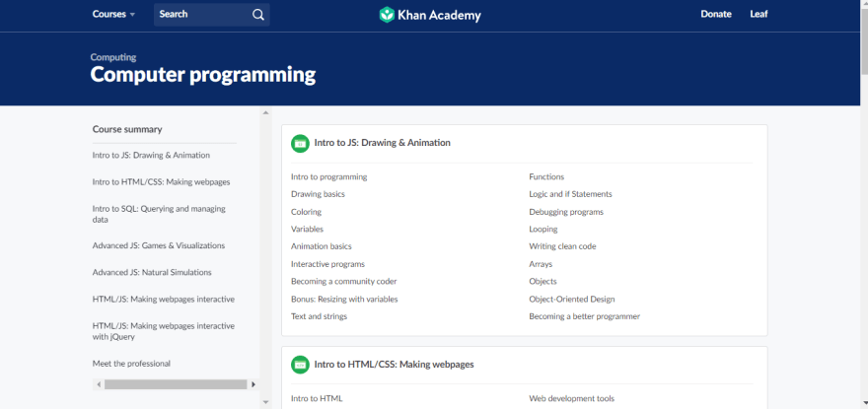
Task: Open the Intro to HTML lesson
Action: click(x=317, y=398)
